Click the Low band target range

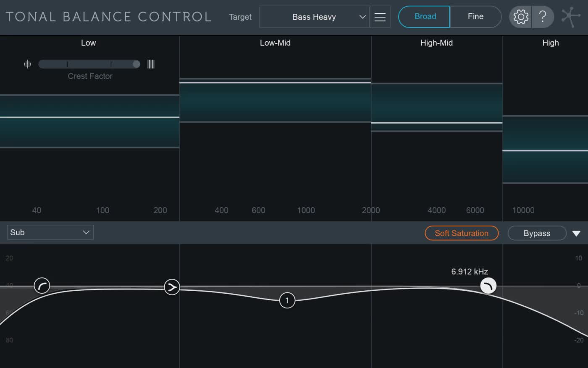click(89, 121)
